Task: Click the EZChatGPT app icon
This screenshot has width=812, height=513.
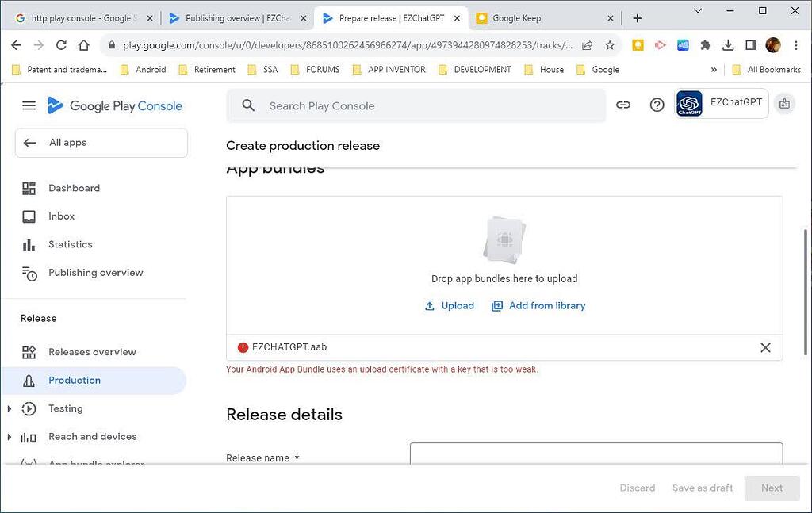Action: 688,104
